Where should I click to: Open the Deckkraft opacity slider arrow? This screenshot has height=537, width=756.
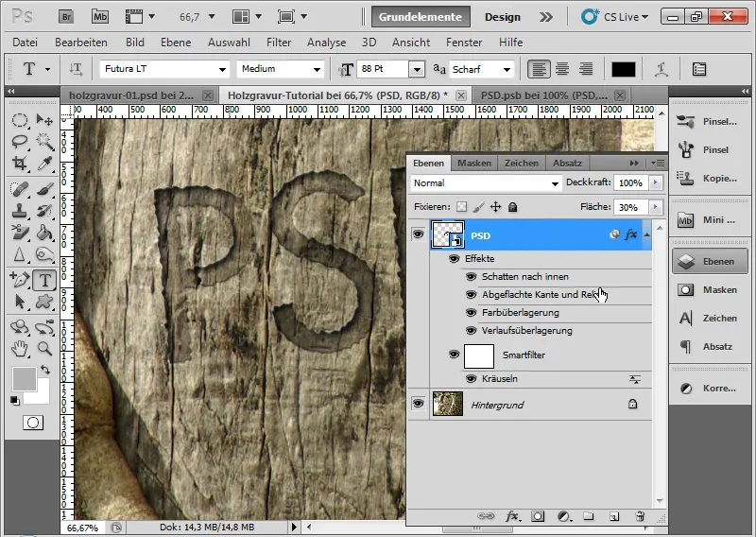655,182
